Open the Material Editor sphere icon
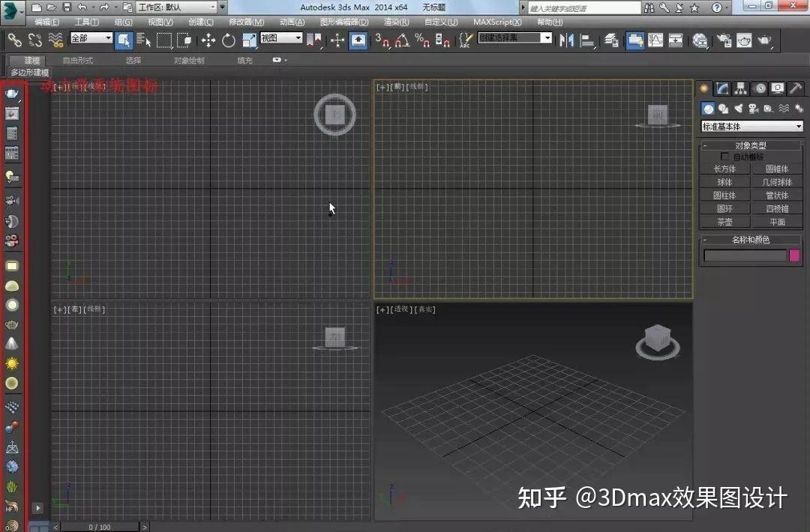This screenshot has height=532, width=810. (700, 40)
